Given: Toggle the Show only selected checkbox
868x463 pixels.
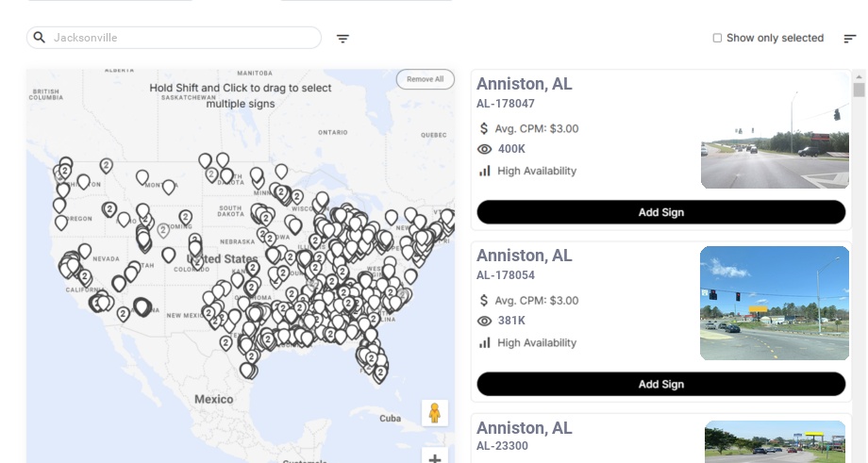Looking at the screenshot, I should (x=717, y=39).
